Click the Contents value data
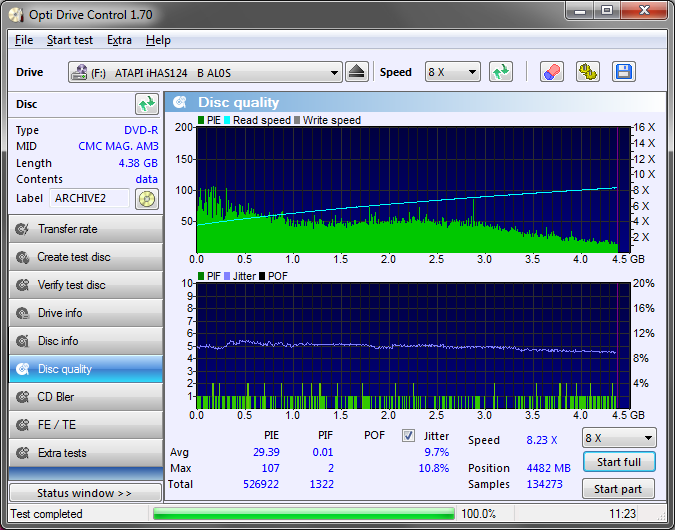The height and width of the screenshot is (530, 675). point(147,179)
